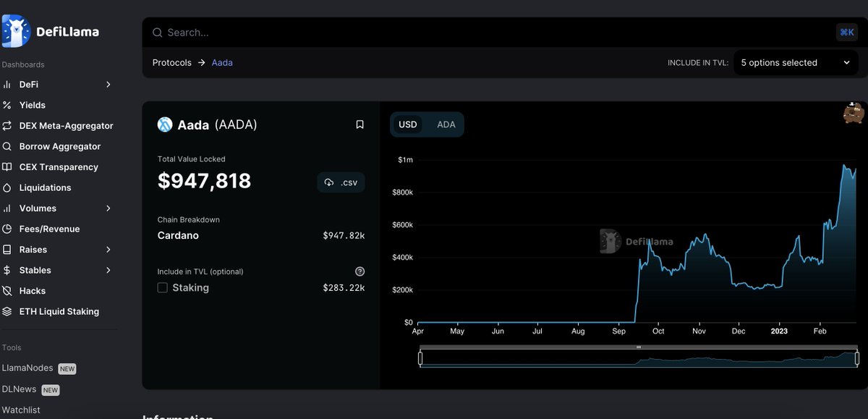Click the CEX Transparency book icon
The image size is (868, 419).
coord(7,167)
